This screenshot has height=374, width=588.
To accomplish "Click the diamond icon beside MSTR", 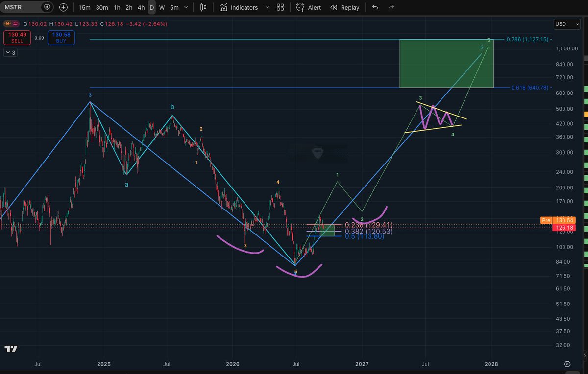I will (47, 7).
